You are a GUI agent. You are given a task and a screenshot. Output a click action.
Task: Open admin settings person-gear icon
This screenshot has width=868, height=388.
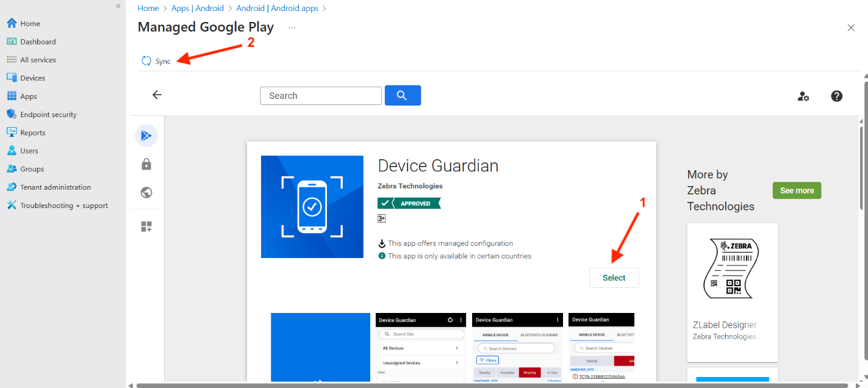[x=803, y=96]
